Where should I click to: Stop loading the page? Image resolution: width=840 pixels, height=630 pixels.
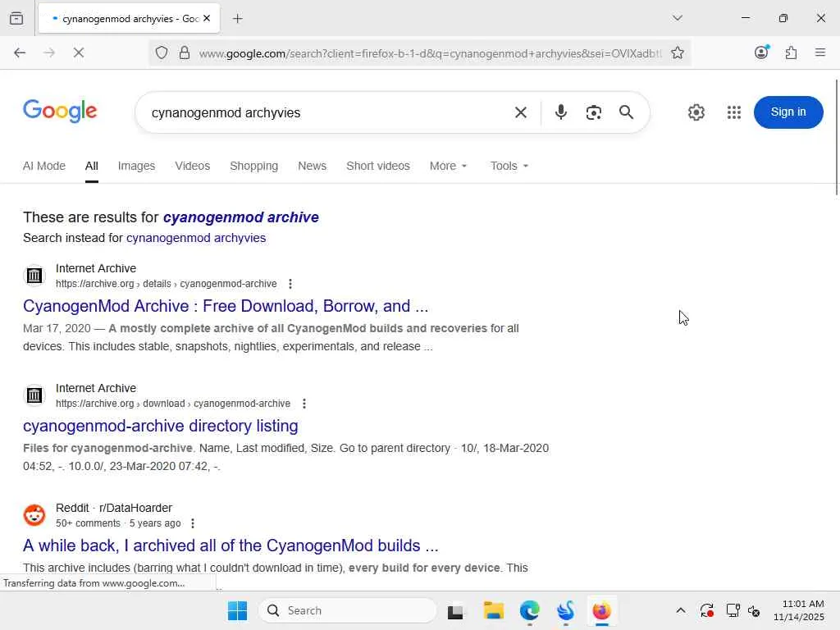[79, 52]
